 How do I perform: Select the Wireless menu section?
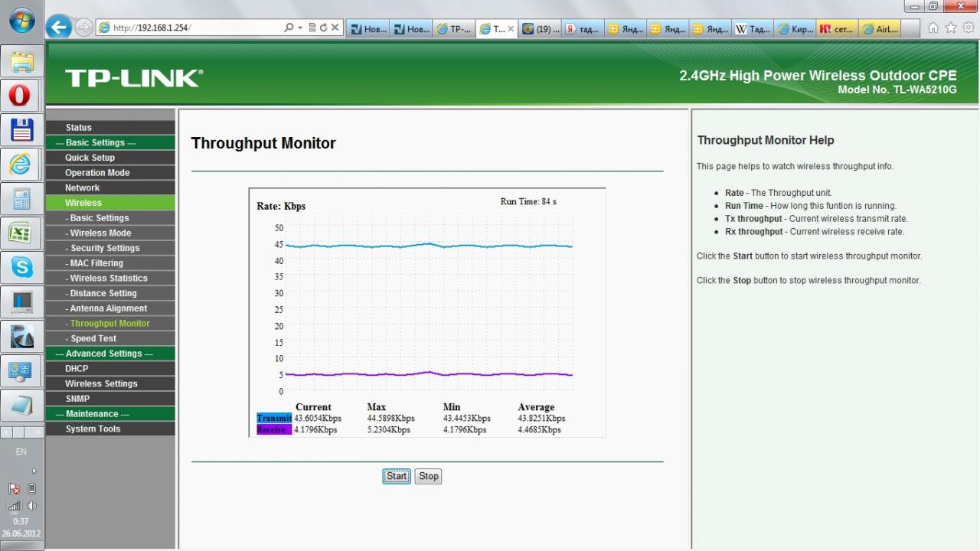point(110,203)
